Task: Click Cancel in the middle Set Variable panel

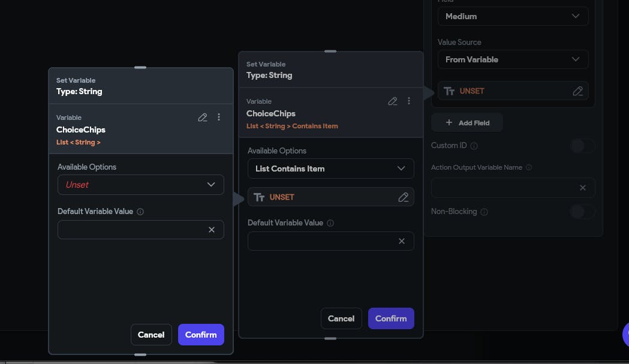Action: 341,318
